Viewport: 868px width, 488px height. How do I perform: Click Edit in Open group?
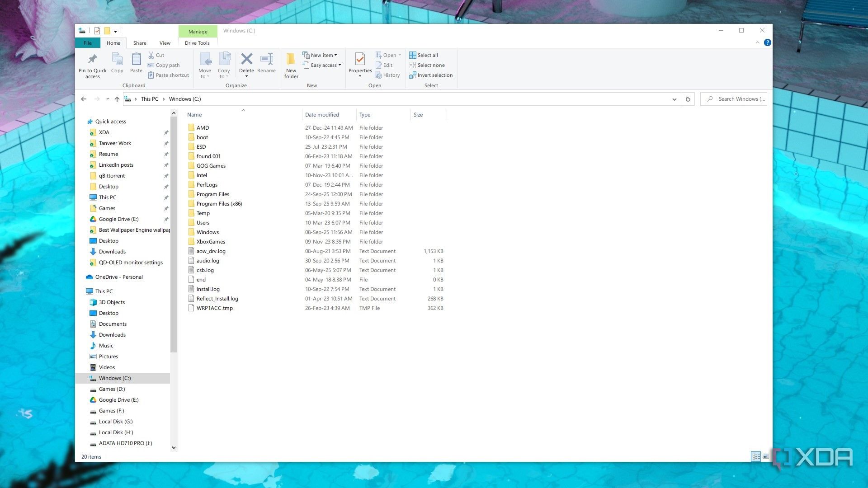point(384,65)
